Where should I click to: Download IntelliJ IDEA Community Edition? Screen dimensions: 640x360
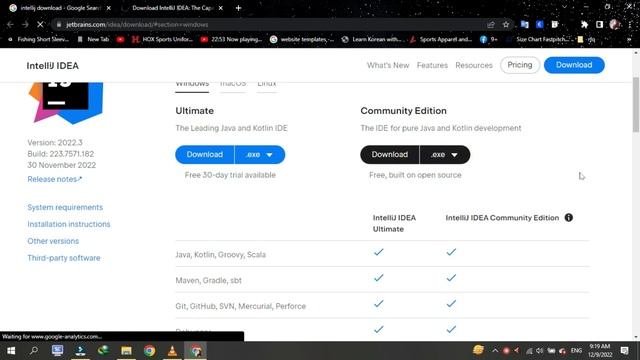(x=390, y=155)
